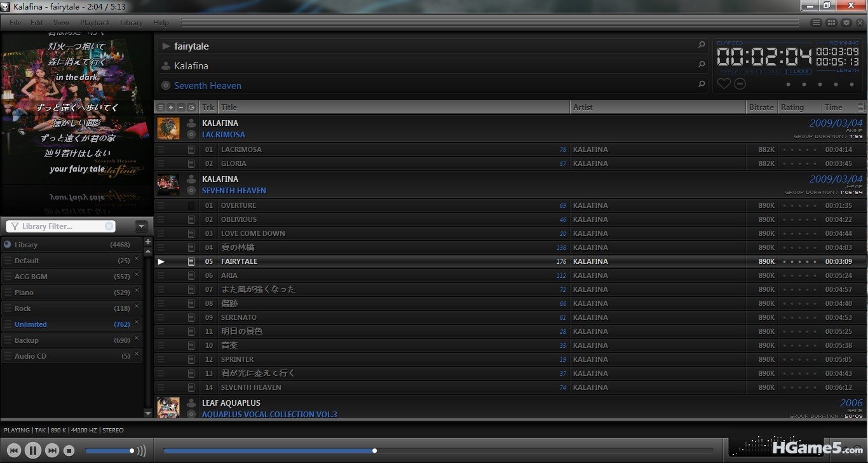This screenshot has width=868, height=463.
Task: Click the circled minus icon beside the heart
Action: [x=740, y=84]
